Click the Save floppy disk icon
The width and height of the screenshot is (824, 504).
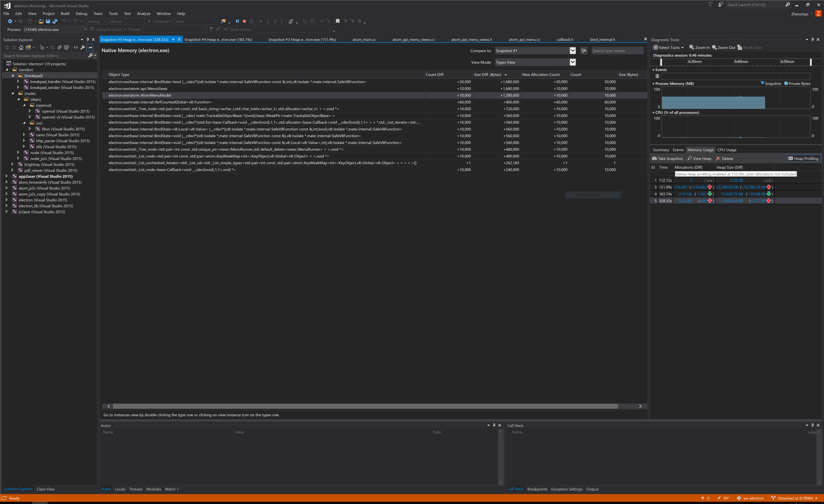click(48, 22)
